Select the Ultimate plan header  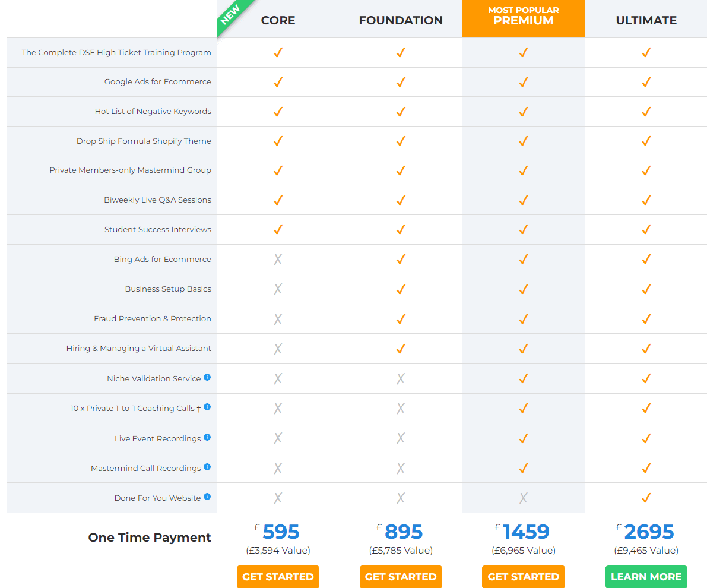click(646, 20)
